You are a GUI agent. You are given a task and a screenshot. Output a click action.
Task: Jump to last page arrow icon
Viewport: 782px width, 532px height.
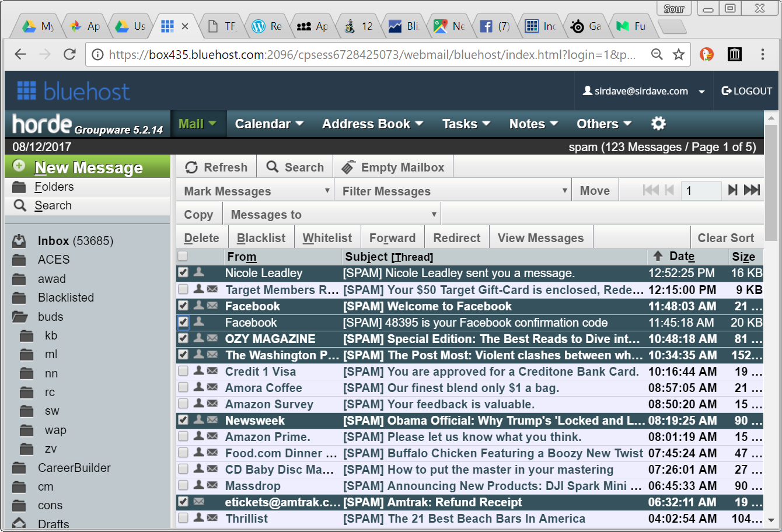[752, 190]
